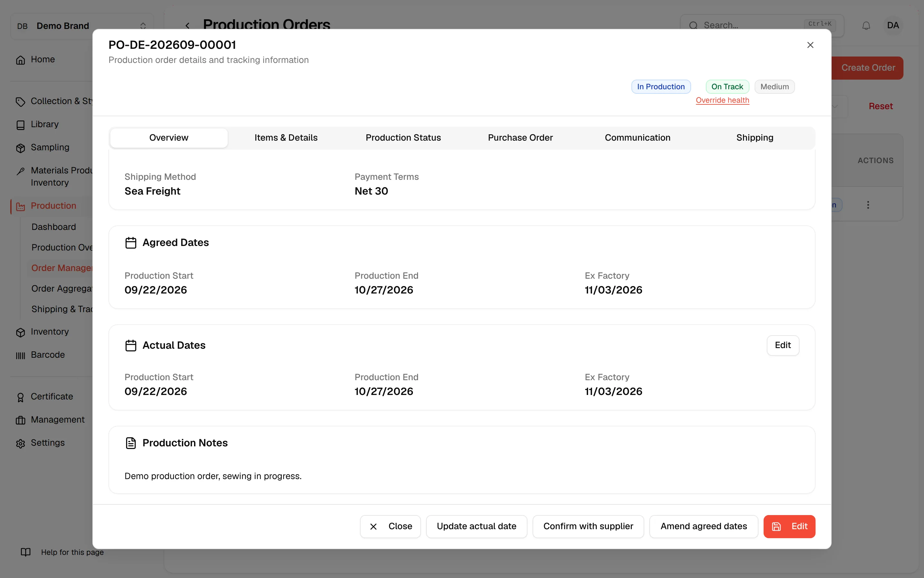This screenshot has height=578, width=924.
Task: Open the Production Status tab
Action: [x=403, y=138]
